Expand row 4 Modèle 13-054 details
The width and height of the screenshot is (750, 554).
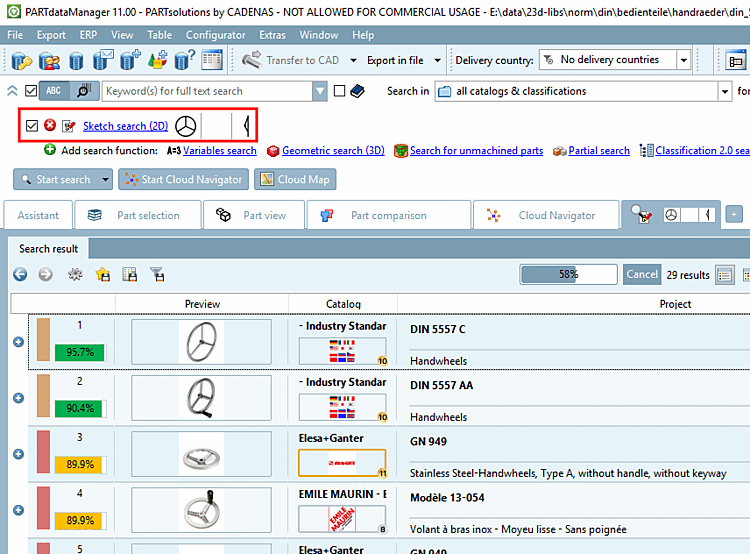19,510
